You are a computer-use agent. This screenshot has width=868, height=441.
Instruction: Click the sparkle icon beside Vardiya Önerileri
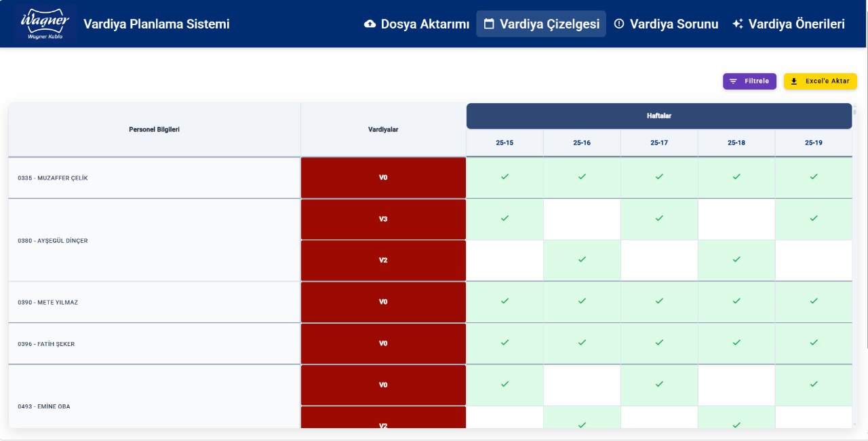tap(738, 24)
